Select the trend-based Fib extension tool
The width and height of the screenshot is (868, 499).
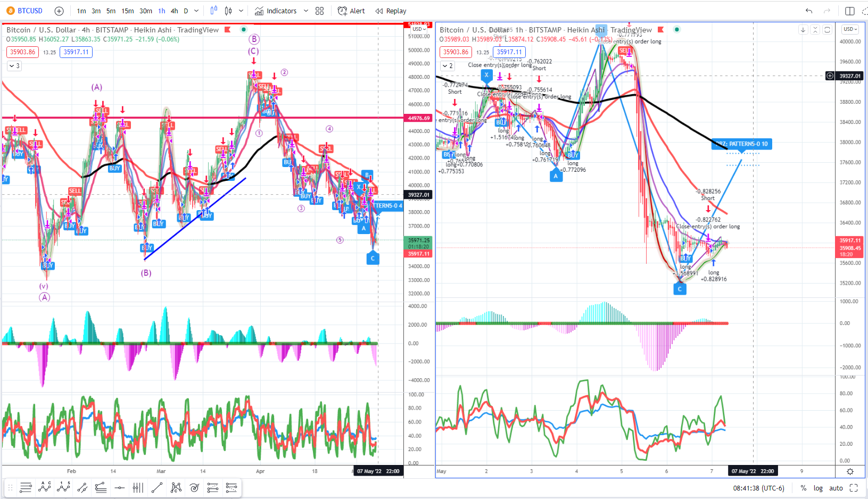tap(101, 488)
